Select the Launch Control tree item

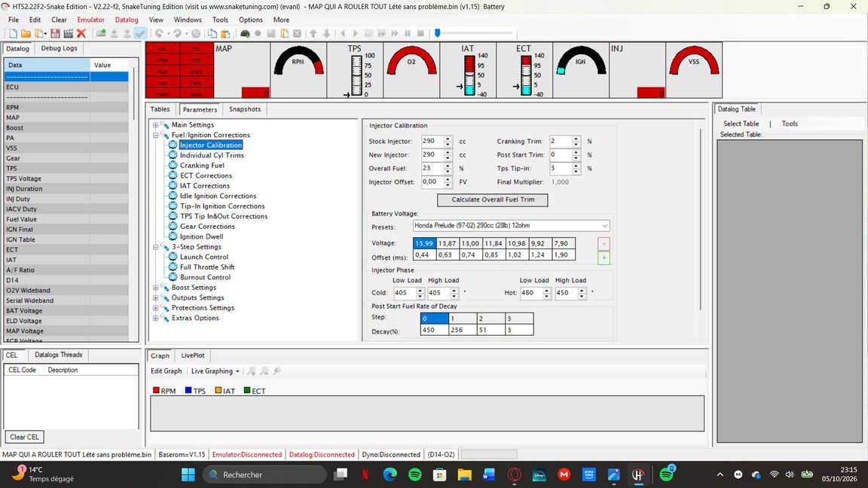click(203, 257)
